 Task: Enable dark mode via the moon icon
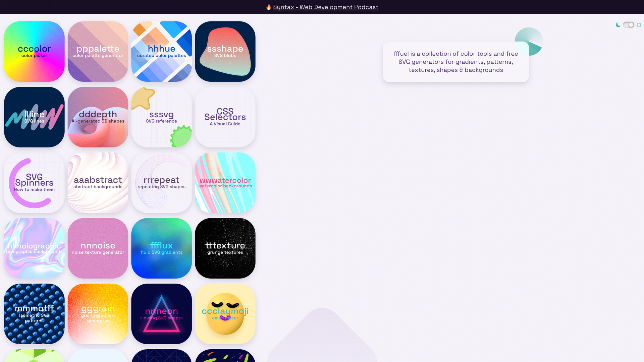pyautogui.click(x=618, y=25)
